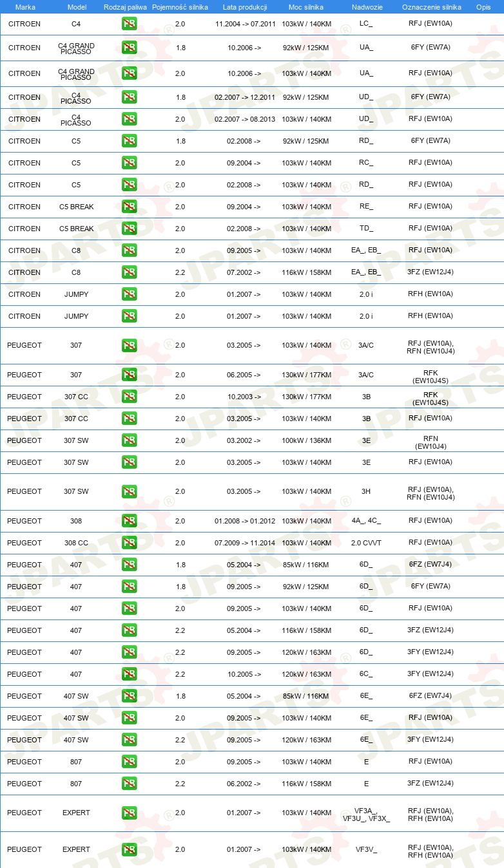Click the fuel icon in the 407 SW 2.2 row
Screen dimensions: 504x868
click(130, 741)
